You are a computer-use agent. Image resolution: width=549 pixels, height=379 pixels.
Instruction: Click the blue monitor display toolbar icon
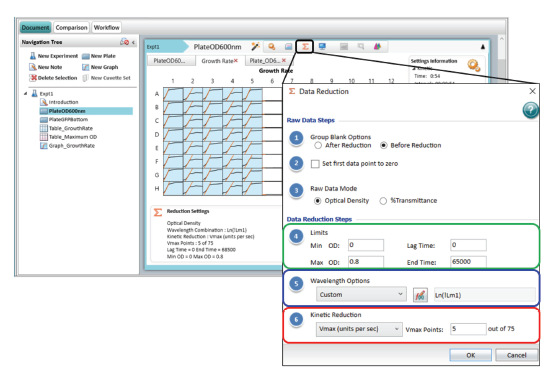click(x=322, y=47)
